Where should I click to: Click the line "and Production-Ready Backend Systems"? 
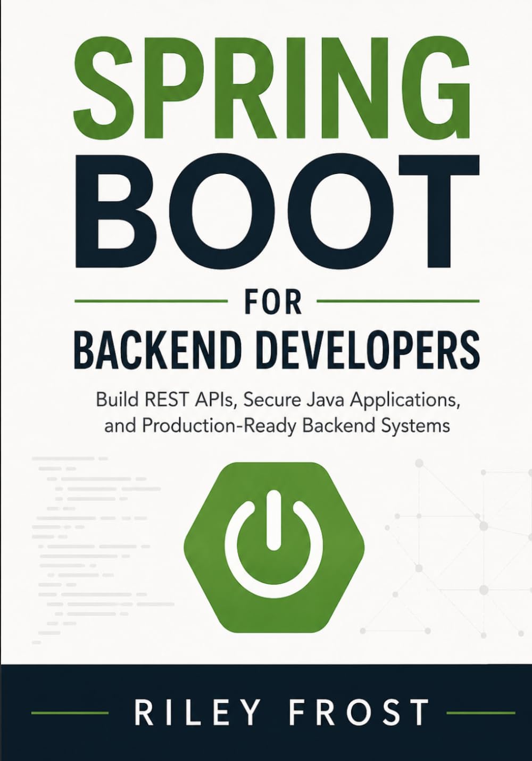[x=277, y=425]
